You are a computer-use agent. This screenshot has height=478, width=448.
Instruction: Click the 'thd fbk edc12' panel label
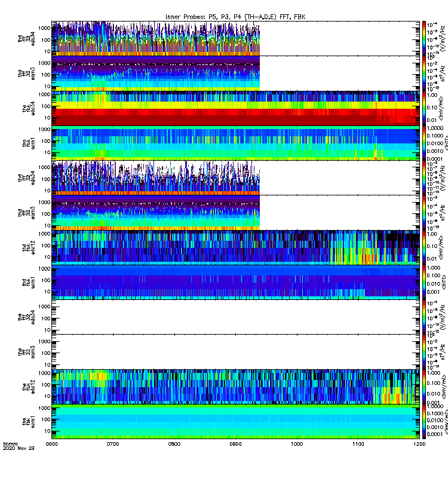coord(29,247)
